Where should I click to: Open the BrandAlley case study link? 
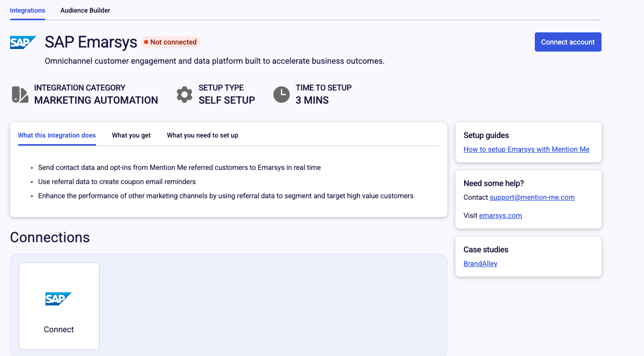[480, 263]
